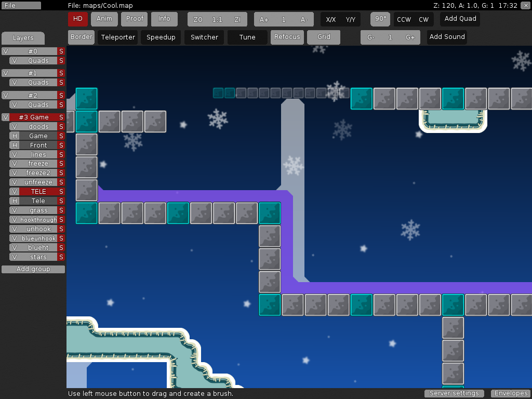Refocus the view on the map

point(287,37)
